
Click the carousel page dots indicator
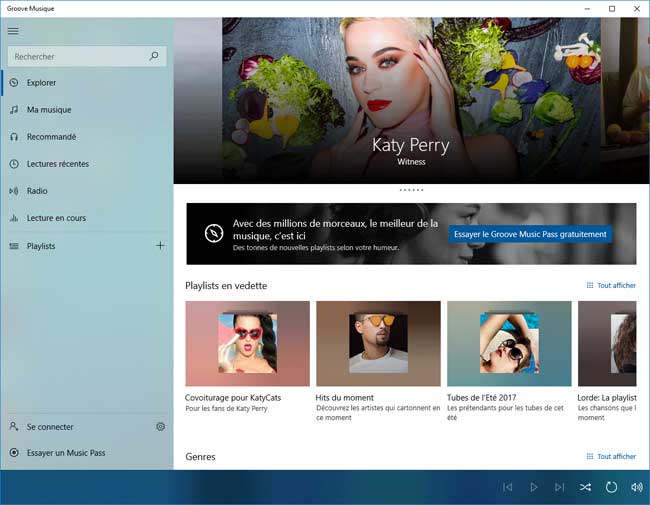tap(411, 190)
